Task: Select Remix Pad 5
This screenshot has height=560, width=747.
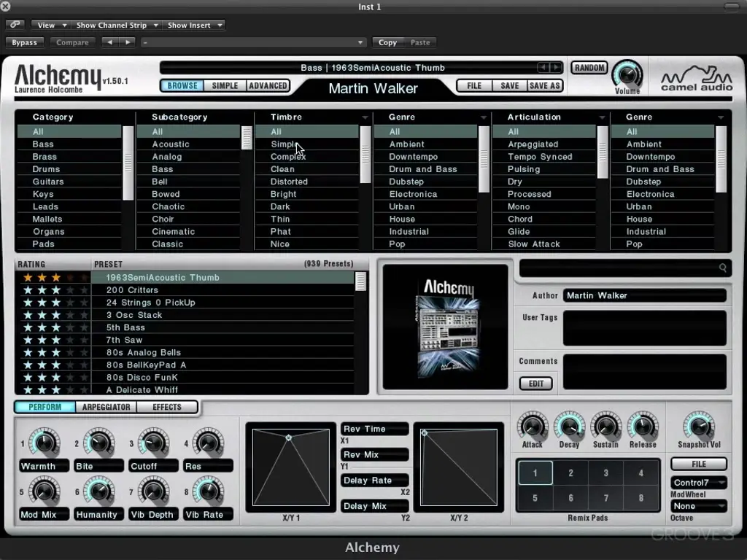Action: coord(535,498)
